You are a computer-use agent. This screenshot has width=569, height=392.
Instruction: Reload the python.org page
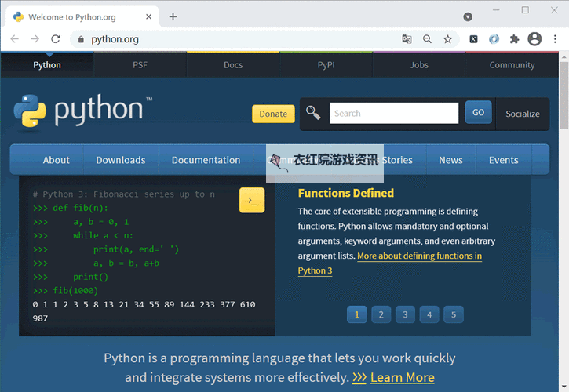(56, 38)
